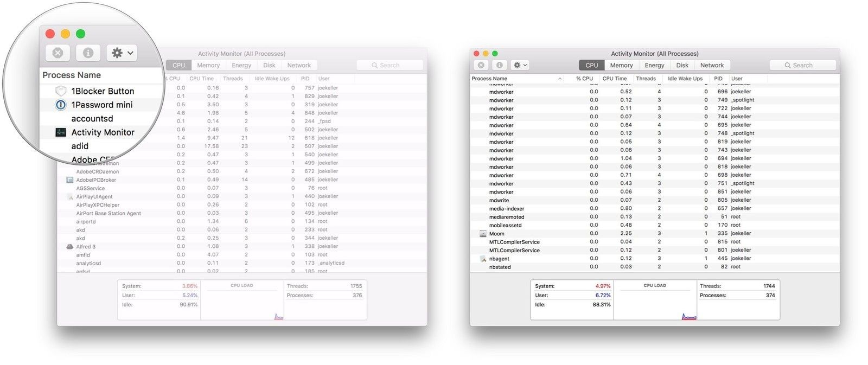This screenshot has height=365, width=868.
Task: Select akd row with PID 344
Action: pos(242,238)
